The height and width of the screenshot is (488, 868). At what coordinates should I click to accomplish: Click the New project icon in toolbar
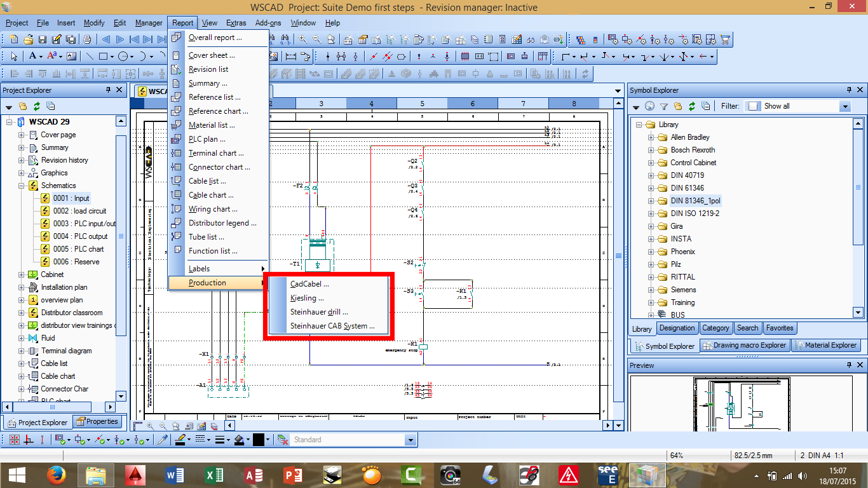[x=14, y=39]
